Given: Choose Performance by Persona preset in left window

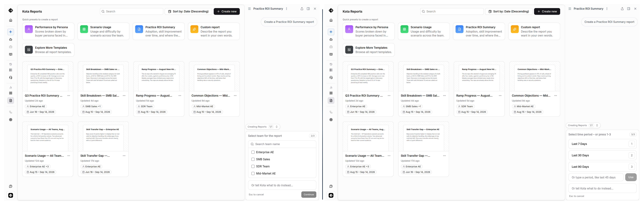Looking at the screenshot, I should tap(48, 31).
